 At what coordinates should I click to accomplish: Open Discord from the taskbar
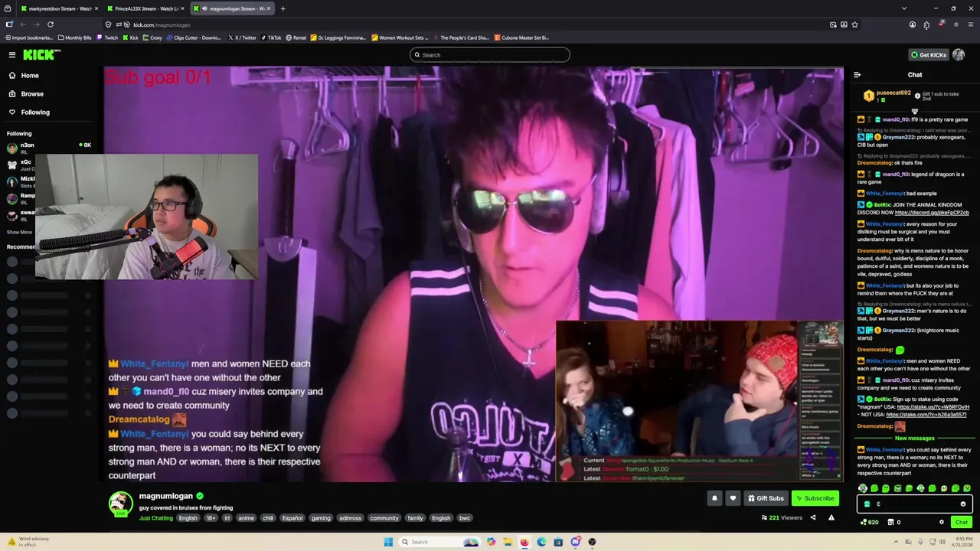coord(575,542)
